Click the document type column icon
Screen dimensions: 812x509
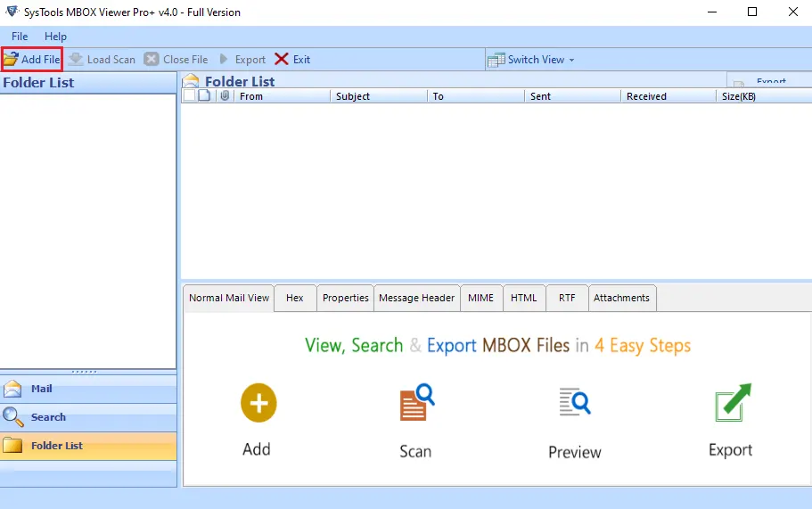[204, 95]
